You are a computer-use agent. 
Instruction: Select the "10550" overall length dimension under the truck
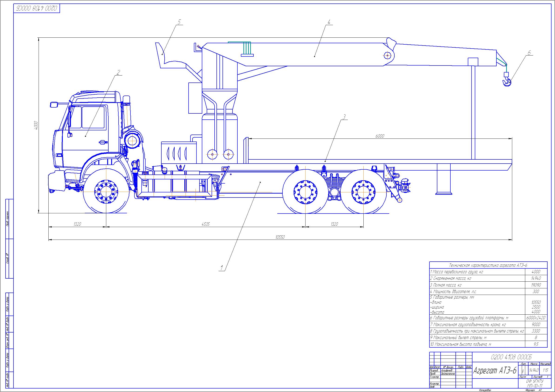[x=280, y=237]
